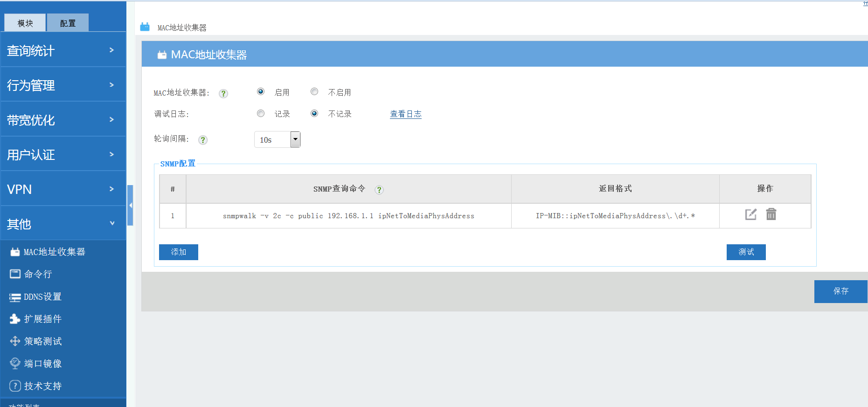Click help icon beside MAC地址收集器 label
Image resolution: width=868 pixels, height=407 pixels.
(223, 94)
